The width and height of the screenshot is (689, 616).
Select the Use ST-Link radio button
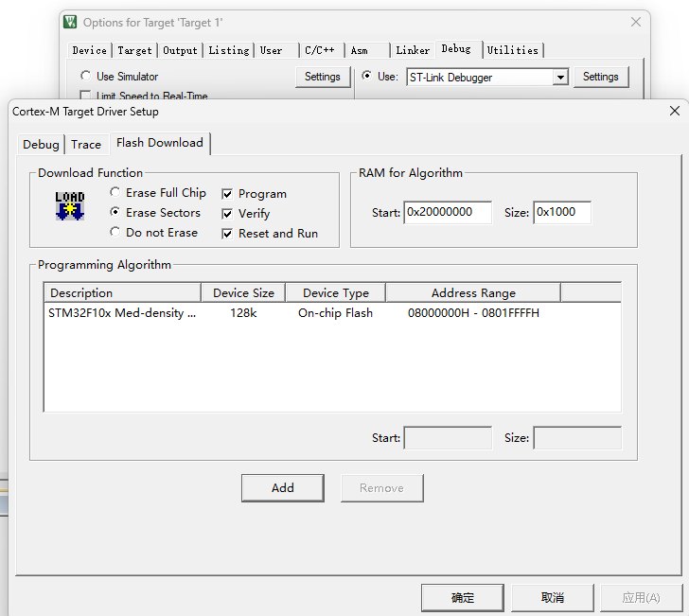tap(366, 76)
